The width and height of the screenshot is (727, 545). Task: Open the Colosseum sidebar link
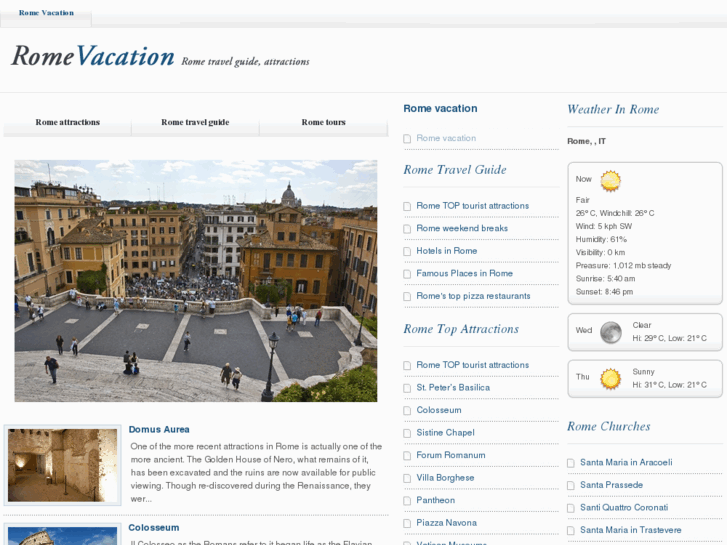[x=439, y=410]
